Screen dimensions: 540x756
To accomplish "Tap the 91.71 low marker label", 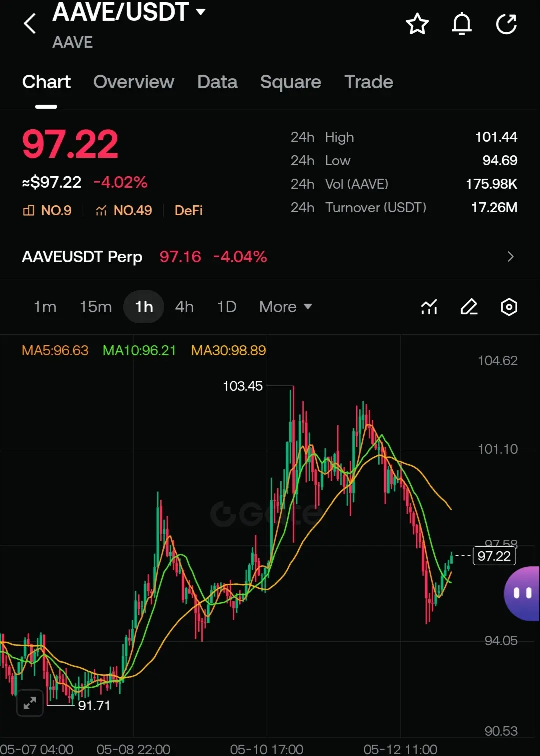I will click(x=94, y=705).
